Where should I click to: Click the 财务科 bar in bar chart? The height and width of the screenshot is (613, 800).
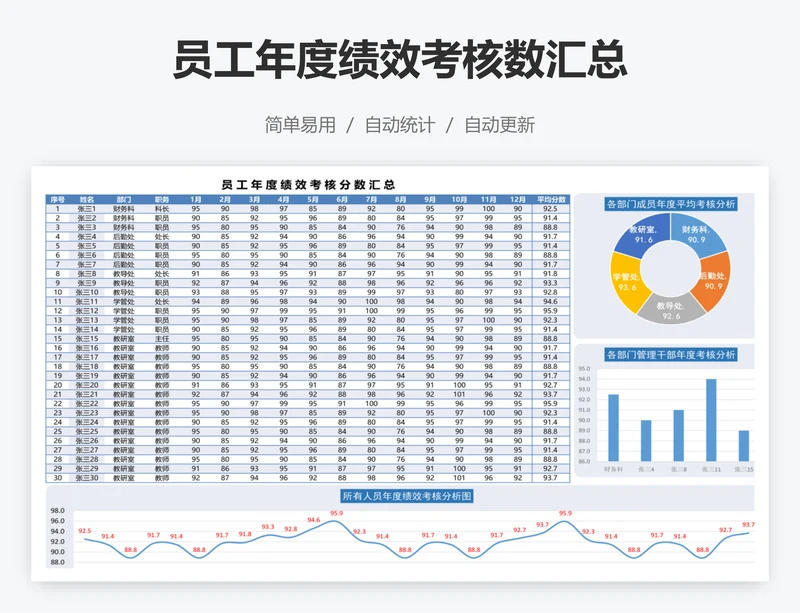[x=613, y=427]
